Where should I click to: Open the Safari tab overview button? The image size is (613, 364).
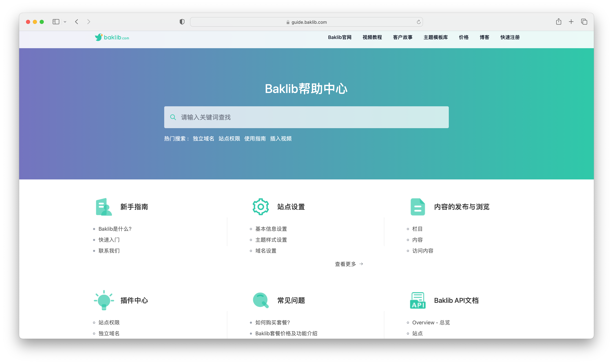coord(584,22)
